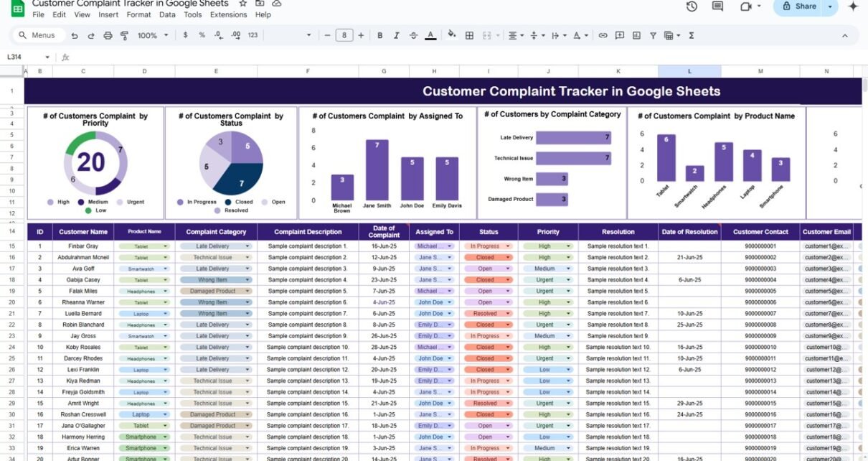This screenshot has width=868, height=461.
Task: Format as percent icon
Action: [202, 35]
